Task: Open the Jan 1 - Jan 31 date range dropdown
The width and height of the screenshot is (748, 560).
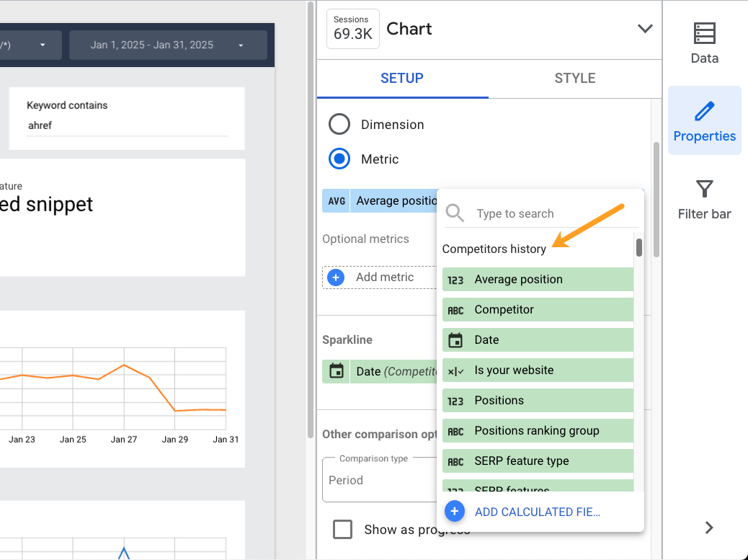Action: click(166, 45)
